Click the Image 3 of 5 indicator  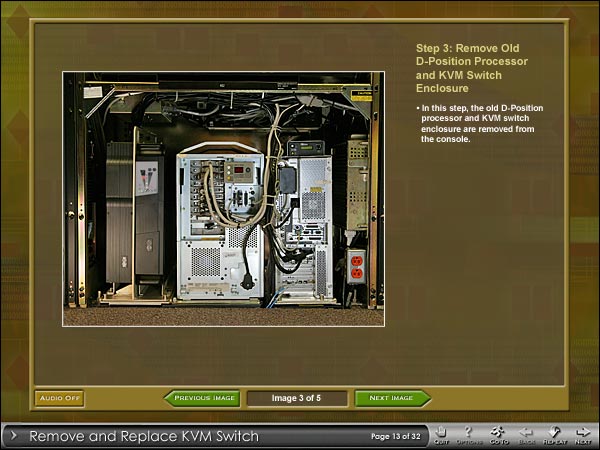pyautogui.click(x=297, y=398)
